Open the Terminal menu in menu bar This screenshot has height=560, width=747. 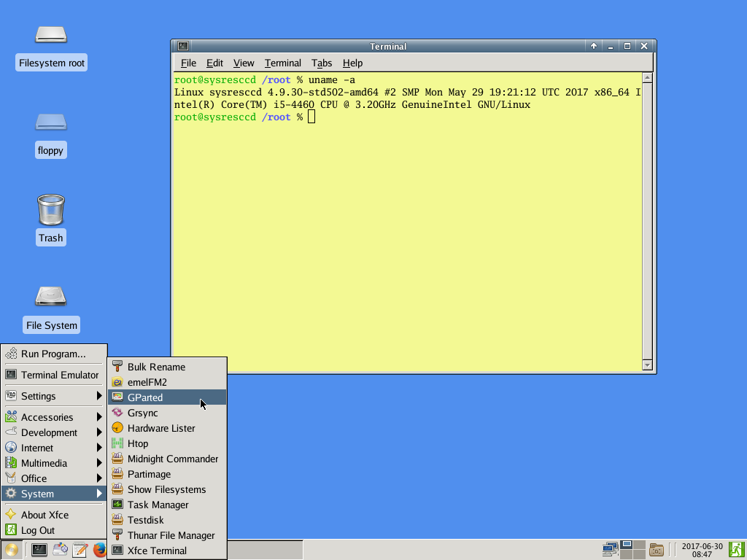click(282, 63)
